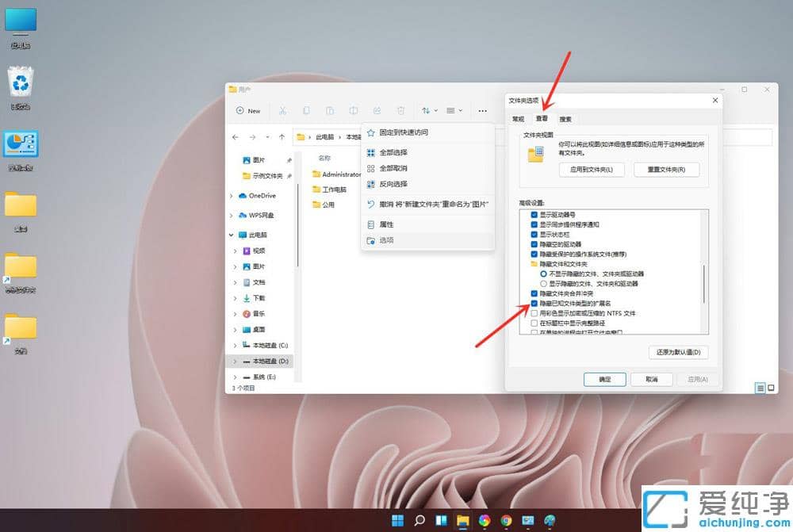
Task: Collapse 此电脑 in the sidebar tree
Action: 231,234
